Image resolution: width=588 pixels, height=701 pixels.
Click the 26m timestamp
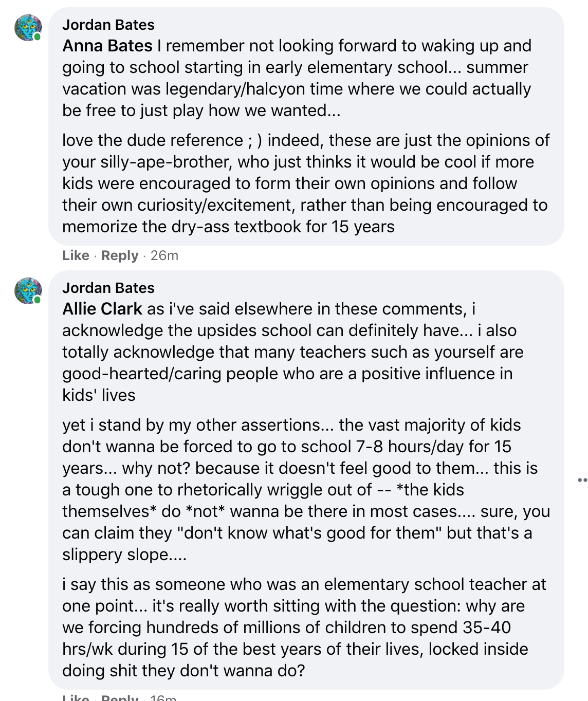pos(164,255)
